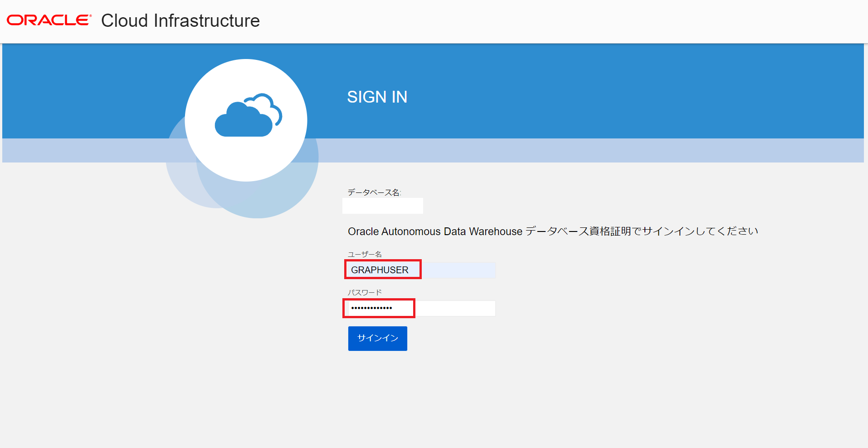Click the SIGN IN heading
This screenshot has width=868, height=448.
click(x=377, y=97)
